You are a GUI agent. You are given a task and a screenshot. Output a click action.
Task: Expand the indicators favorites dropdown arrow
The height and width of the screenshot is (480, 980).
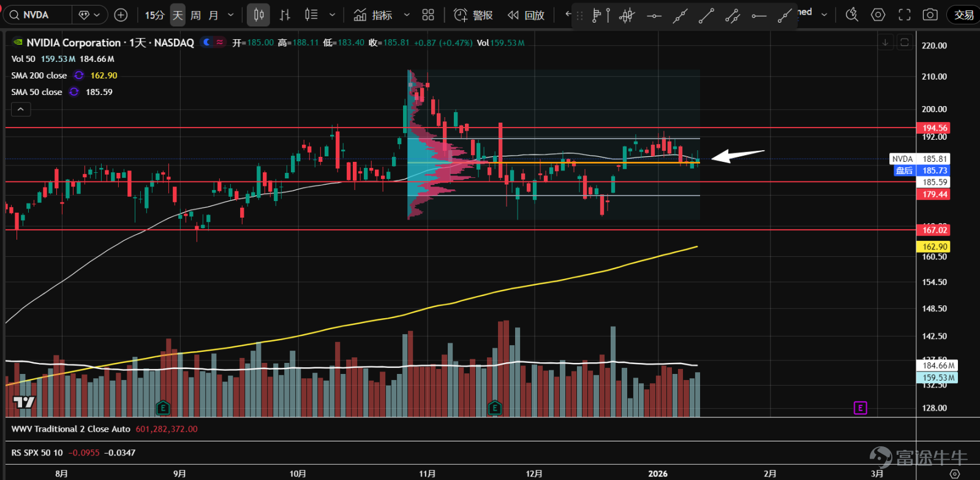tap(407, 15)
